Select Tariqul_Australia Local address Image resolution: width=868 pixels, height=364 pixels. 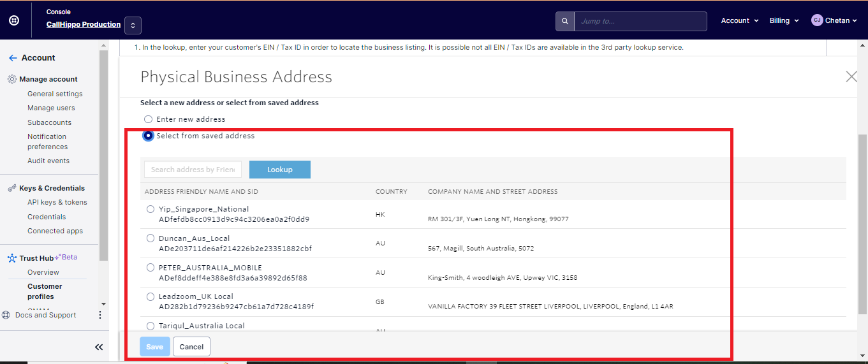pyautogui.click(x=151, y=326)
